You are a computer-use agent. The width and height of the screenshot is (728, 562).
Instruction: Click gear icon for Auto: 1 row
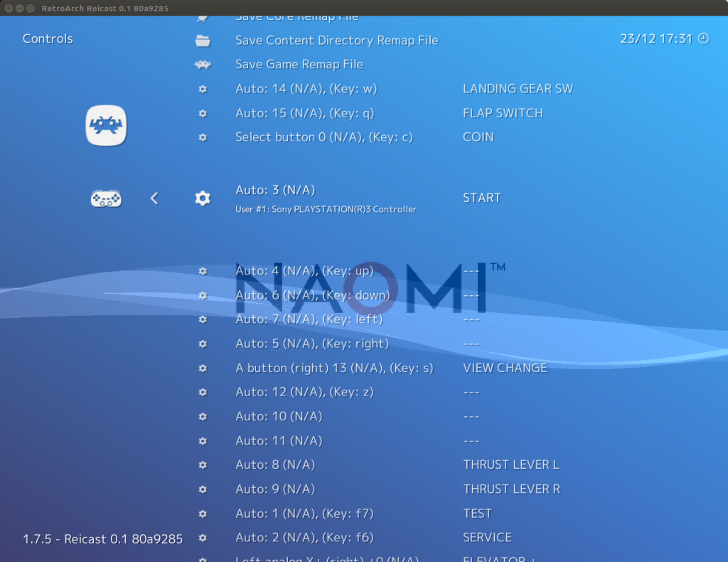coord(203,514)
